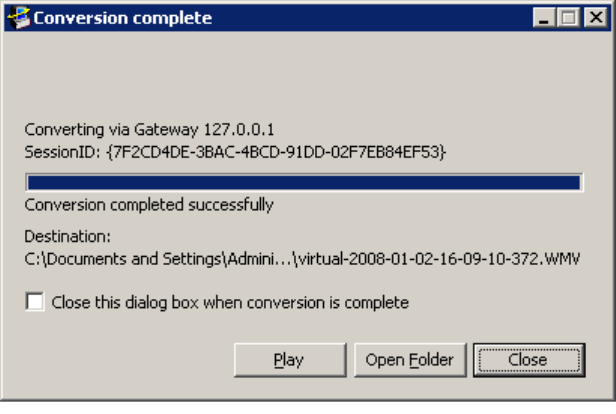The height and width of the screenshot is (414, 616).
Task: Click the gateway address 127.0.0.1
Action: (x=239, y=129)
